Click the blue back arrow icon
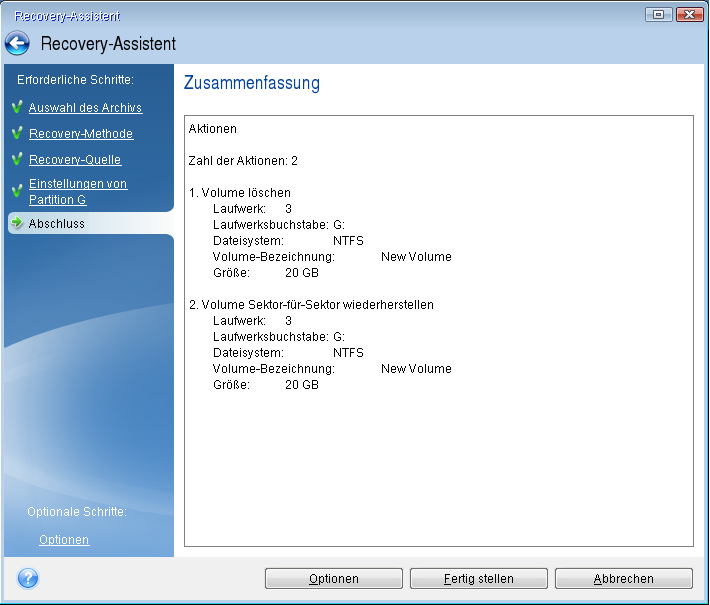The image size is (710, 605). [17, 44]
